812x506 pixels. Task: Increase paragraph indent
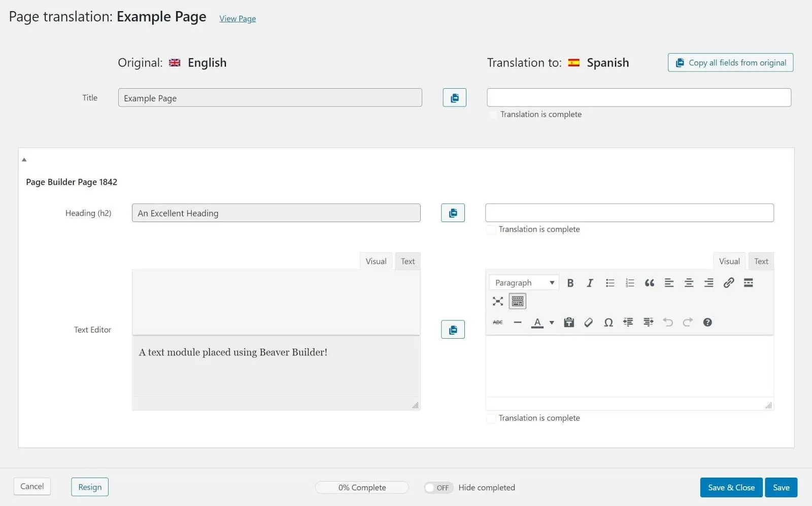(648, 322)
